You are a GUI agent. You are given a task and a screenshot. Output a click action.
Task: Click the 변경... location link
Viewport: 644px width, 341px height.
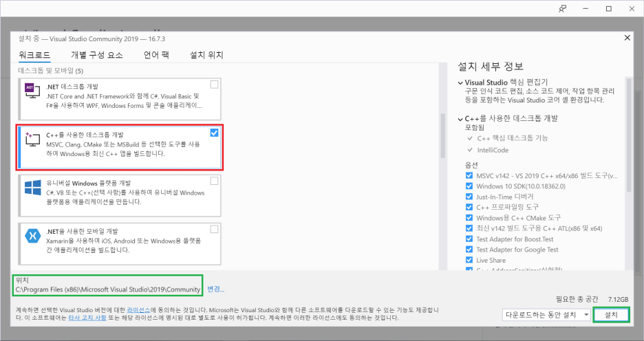click(x=215, y=289)
